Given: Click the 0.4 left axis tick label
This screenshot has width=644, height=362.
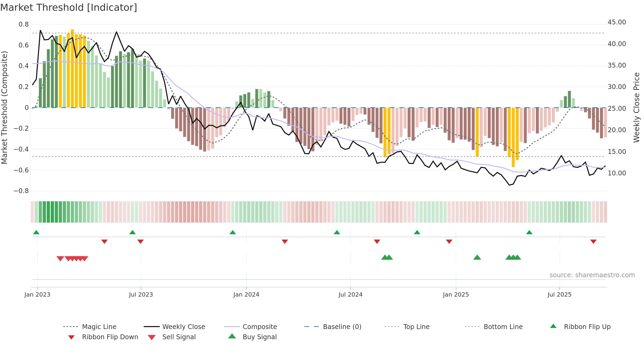Looking at the screenshot, I should tap(24, 66).
